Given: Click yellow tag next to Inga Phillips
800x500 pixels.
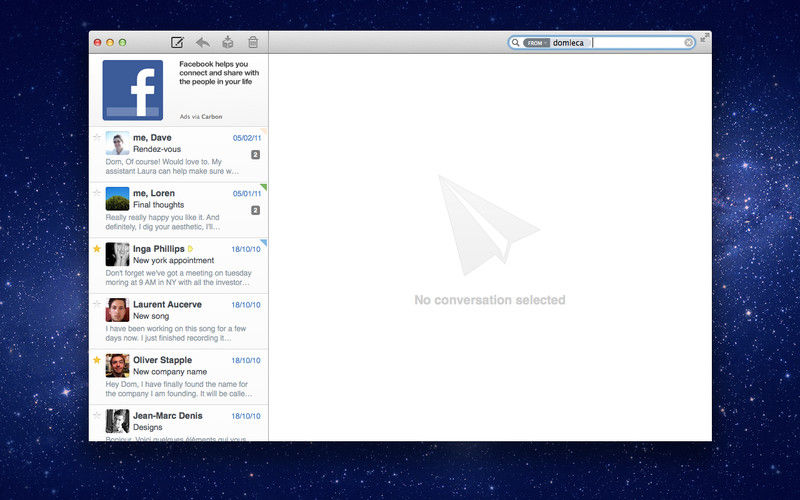Looking at the screenshot, I should [190, 249].
